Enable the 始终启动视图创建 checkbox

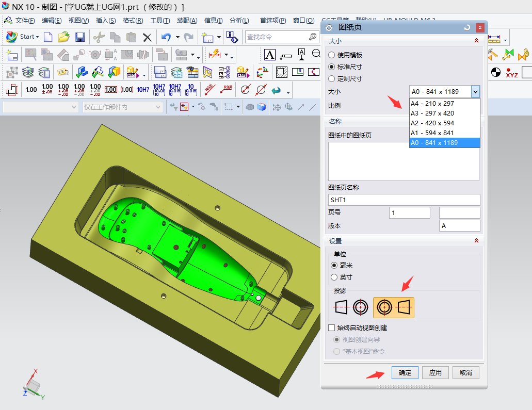pyautogui.click(x=332, y=327)
